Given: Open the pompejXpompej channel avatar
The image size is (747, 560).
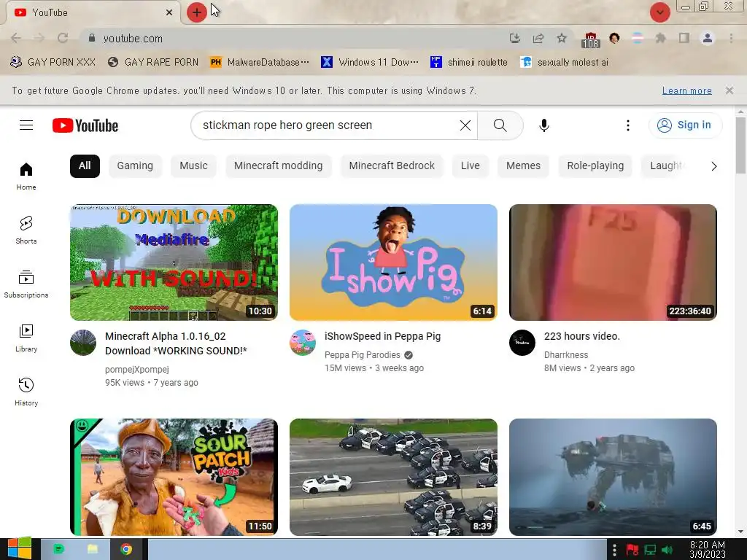Looking at the screenshot, I should (x=83, y=343).
